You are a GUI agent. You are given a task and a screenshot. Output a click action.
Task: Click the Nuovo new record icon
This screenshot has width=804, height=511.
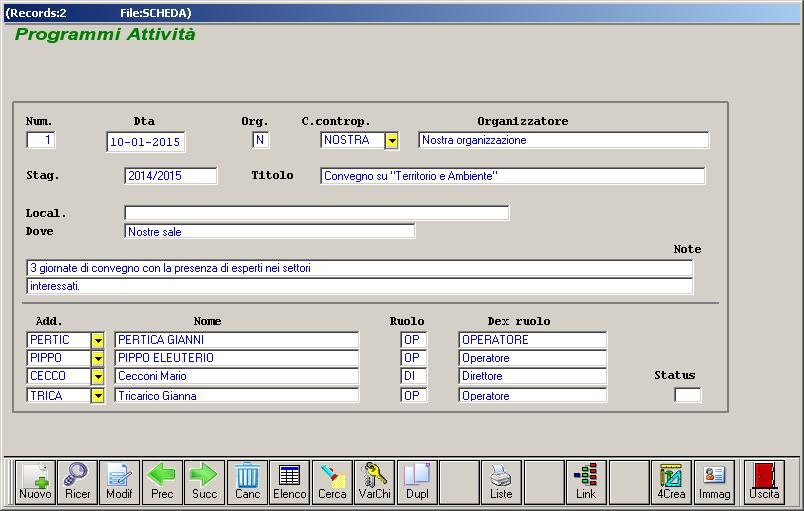pyautogui.click(x=35, y=482)
